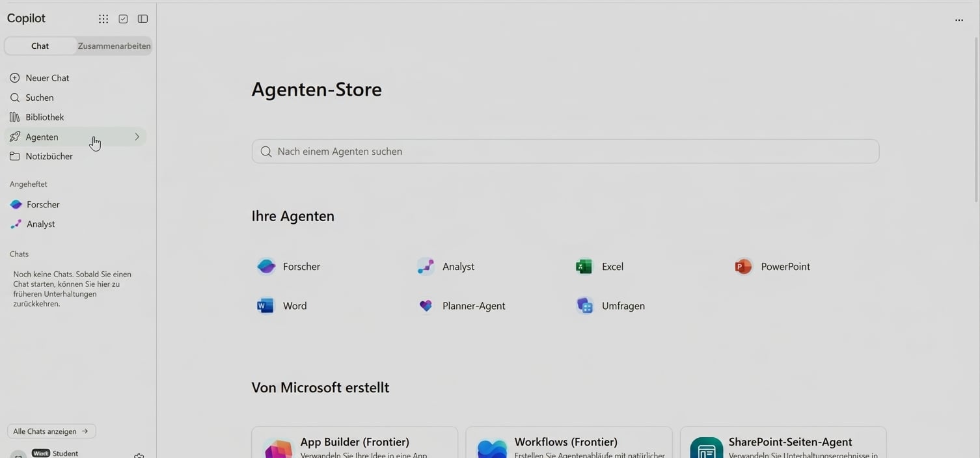Open pinned Analyst agent in sidebar
The width and height of the screenshot is (980, 458).
[75, 224]
